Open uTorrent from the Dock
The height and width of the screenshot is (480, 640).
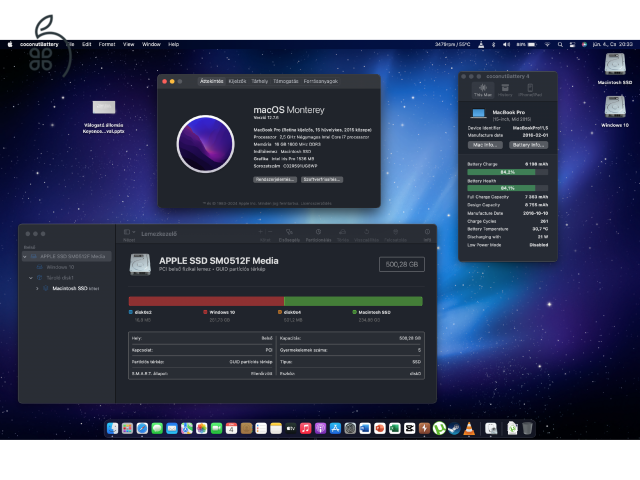tap(439, 428)
